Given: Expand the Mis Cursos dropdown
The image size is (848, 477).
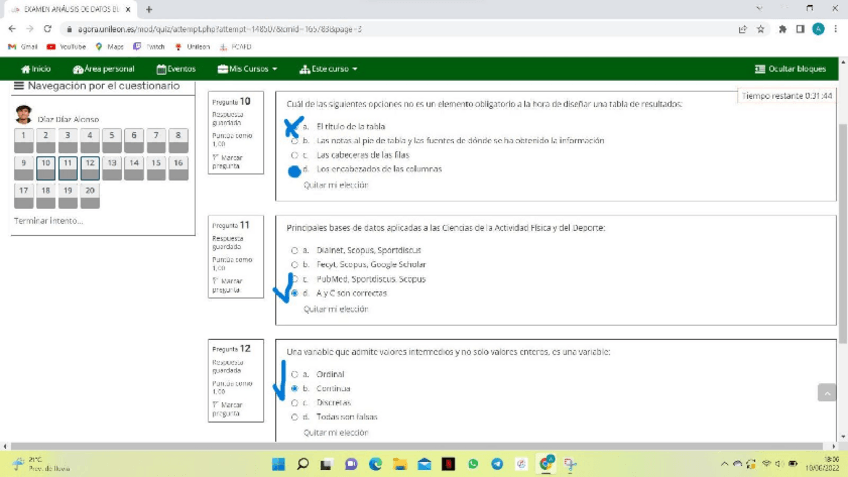Looking at the screenshot, I should point(246,69).
